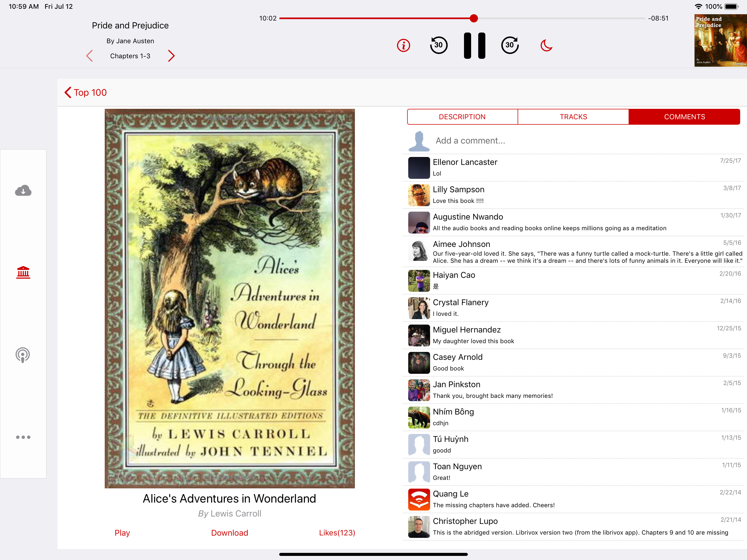Tap the Add a comment field

coord(470,141)
